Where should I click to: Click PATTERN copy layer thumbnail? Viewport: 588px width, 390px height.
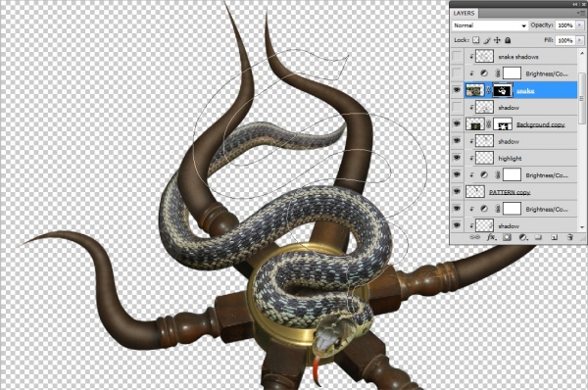click(474, 192)
